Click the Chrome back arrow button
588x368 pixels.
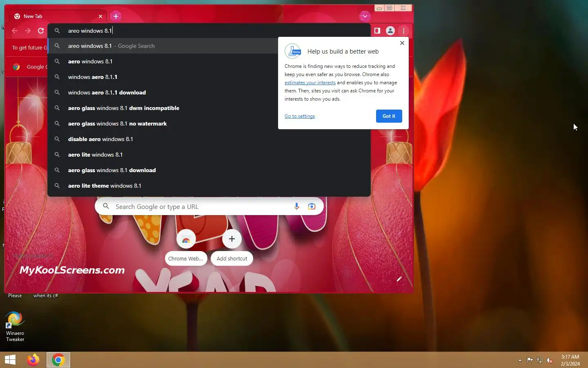coord(15,31)
